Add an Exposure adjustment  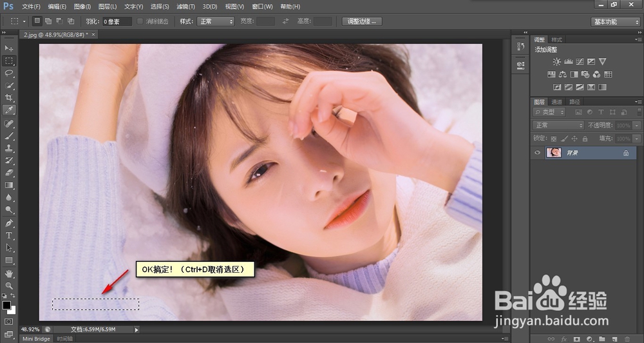click(591, 62)
